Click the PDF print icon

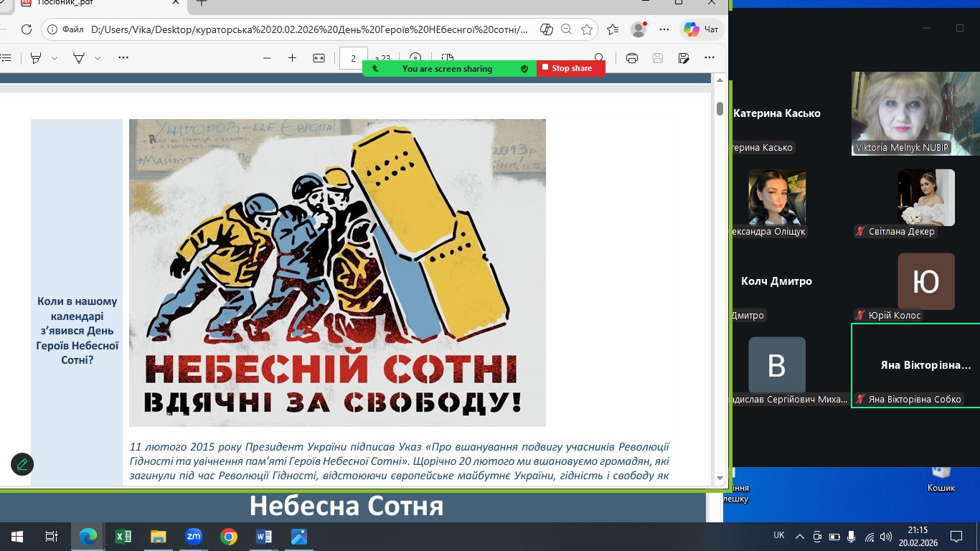(x=631, y=58)
